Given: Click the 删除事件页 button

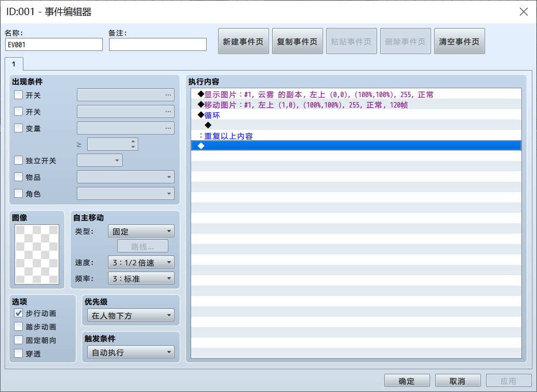Looking at the screenshot, I should [x=406, y=41].
